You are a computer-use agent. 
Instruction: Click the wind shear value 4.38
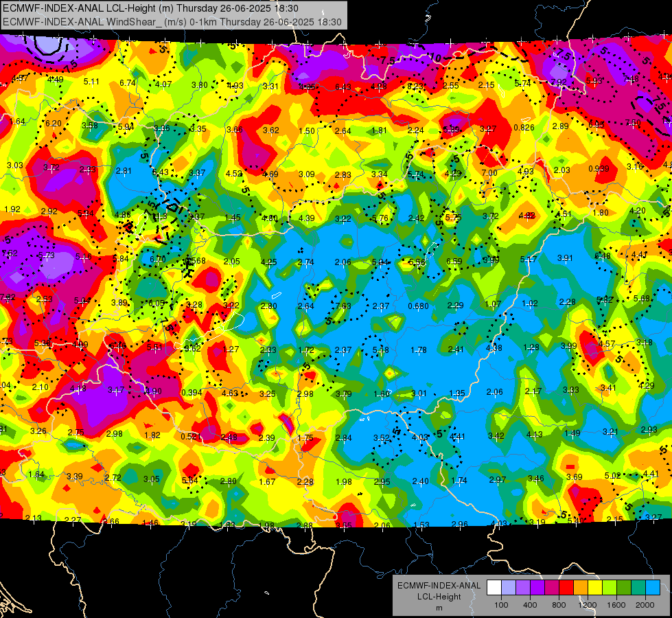click(x=494, y=348)
